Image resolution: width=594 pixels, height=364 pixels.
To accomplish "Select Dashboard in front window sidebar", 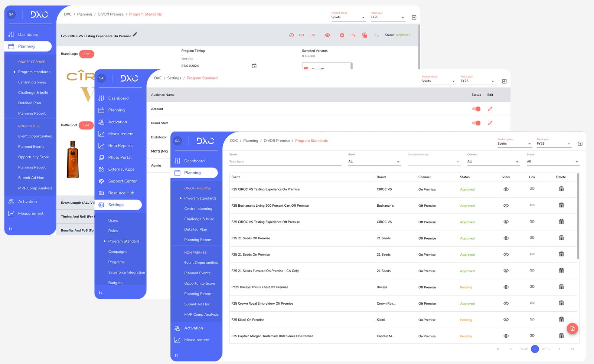I will pyautogui.click(x=195, y=161).
